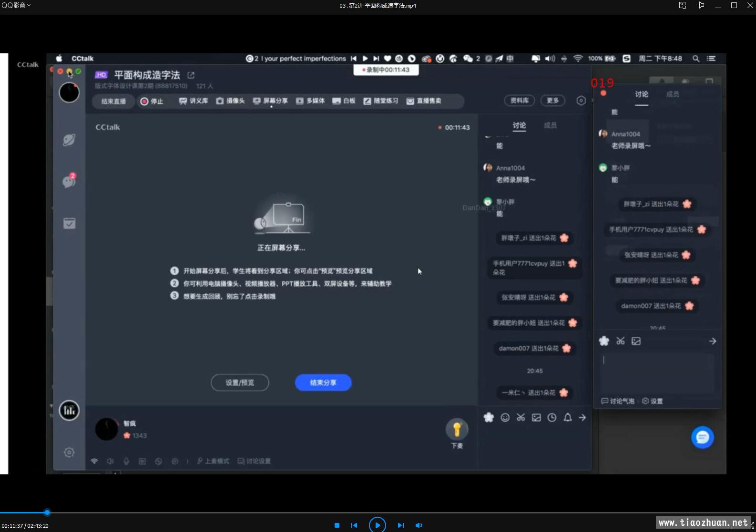Click the send arrow in main chat toolbar
The image size is (756, 532).
coord(582,417)
